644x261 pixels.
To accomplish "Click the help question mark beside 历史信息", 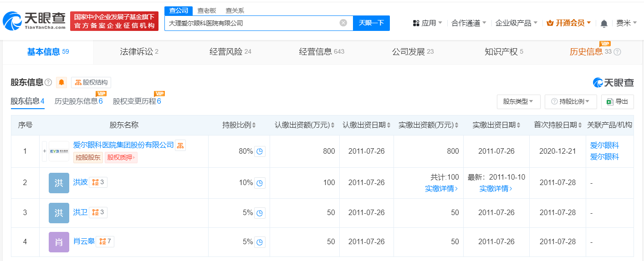I will pos(618,52).
